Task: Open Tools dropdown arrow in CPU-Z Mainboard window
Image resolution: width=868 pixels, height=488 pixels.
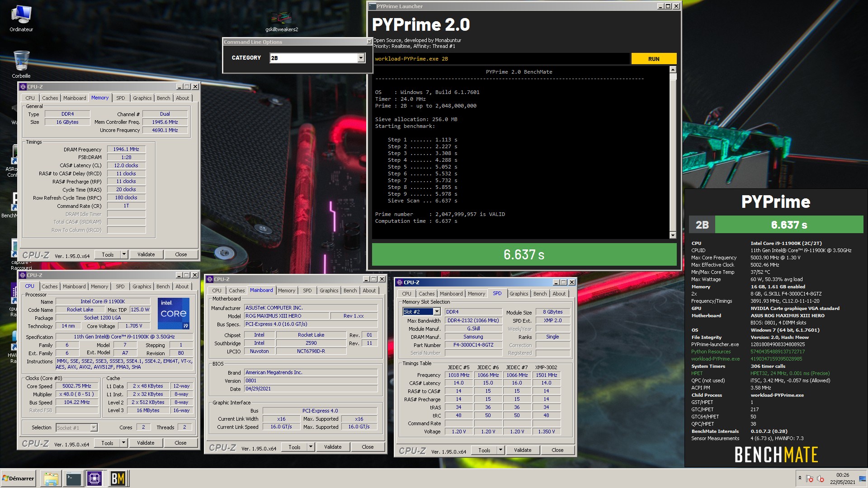Action: click(311, 447)
